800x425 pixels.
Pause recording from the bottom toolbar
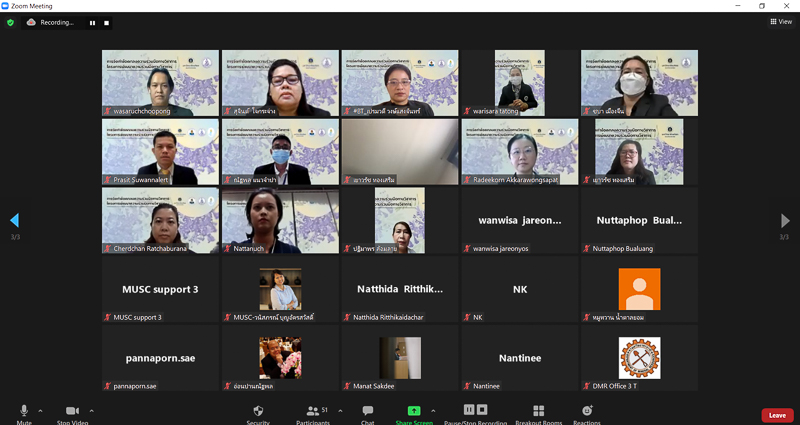[469, 410]
